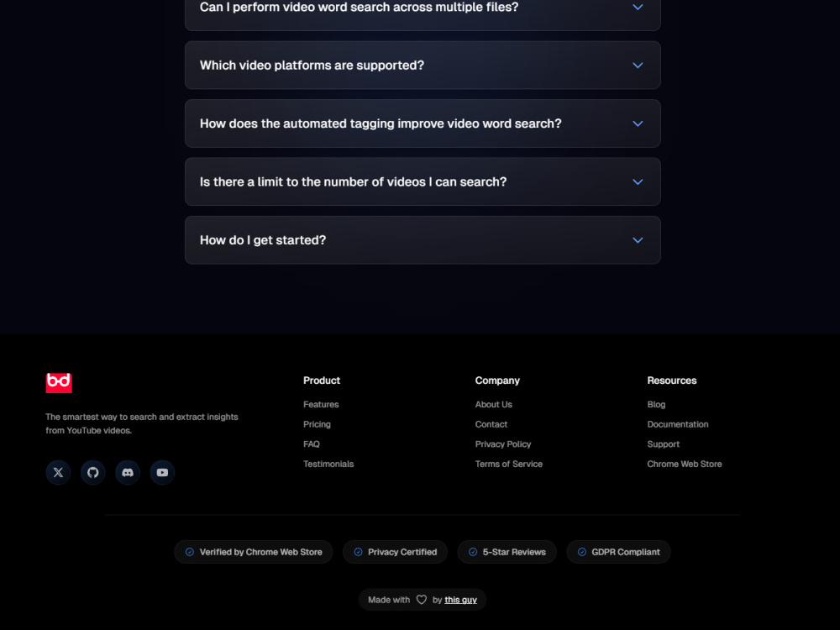Expand the video limit FAQ item

(423, 181)
